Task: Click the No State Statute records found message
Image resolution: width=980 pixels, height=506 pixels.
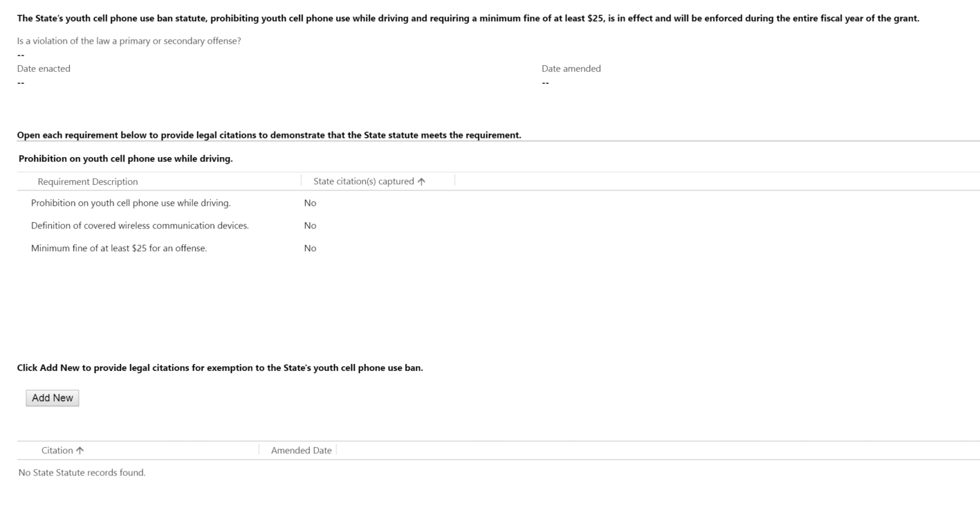Action: (x=82, y=473)
